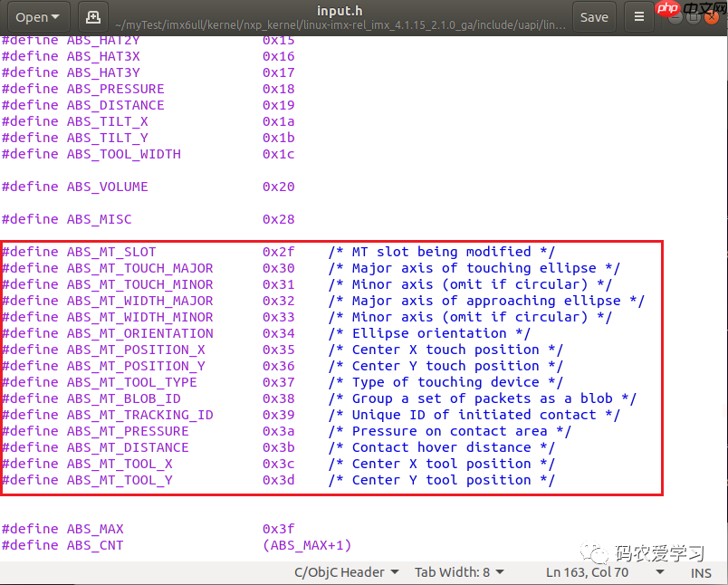Click ABS_MT_TOUCH_MINOR identifier

point(139,284)
